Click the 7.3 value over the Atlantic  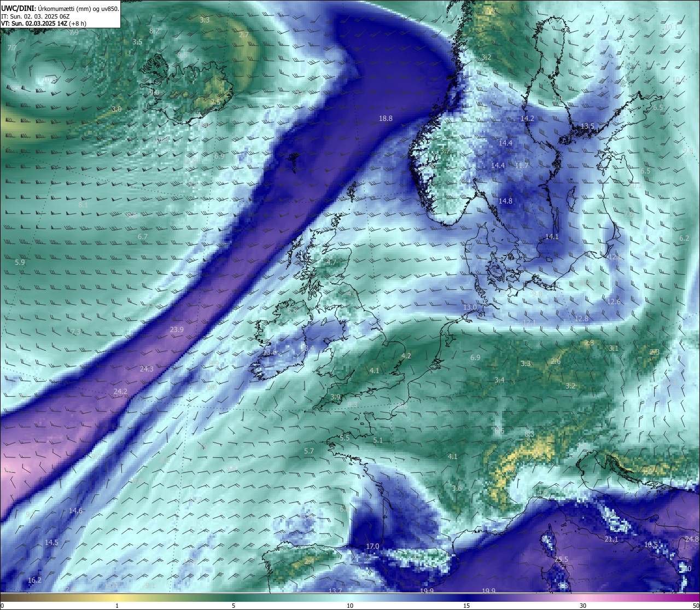pyautogui.click(x=75, y=332)
